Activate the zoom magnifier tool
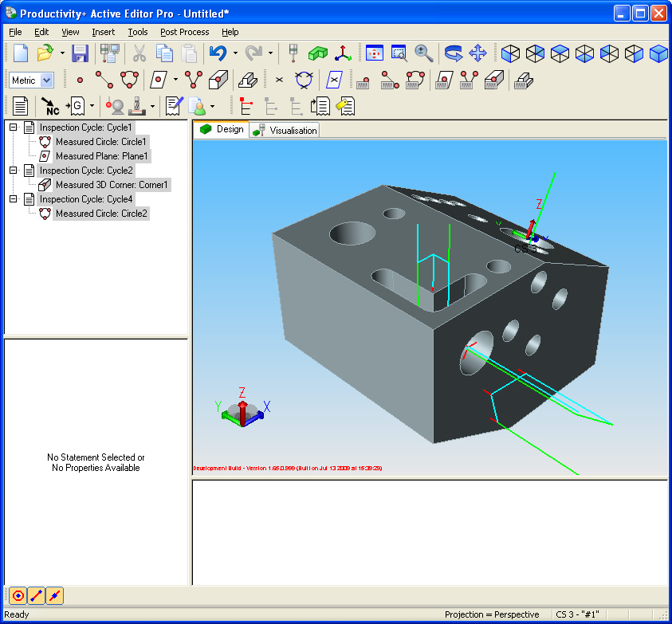The width and height of the screenshot is (672, 624). tap(423, 54)
